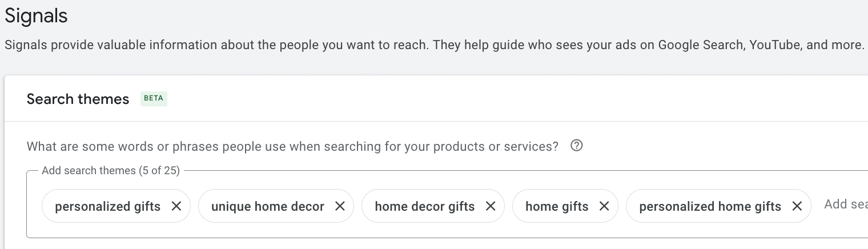
Task: Select the "home decor gifts" chip label
Action: point(424,206)
